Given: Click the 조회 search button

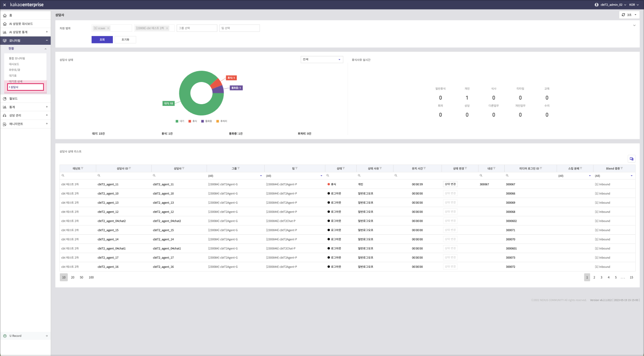Looking at the screenshot, I should pos(102,40).
